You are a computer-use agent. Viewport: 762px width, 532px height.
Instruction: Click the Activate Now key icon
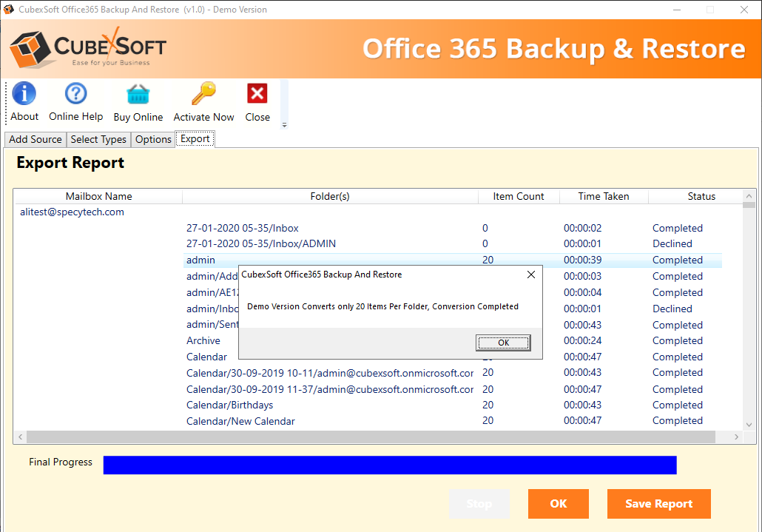coord(203,93)
